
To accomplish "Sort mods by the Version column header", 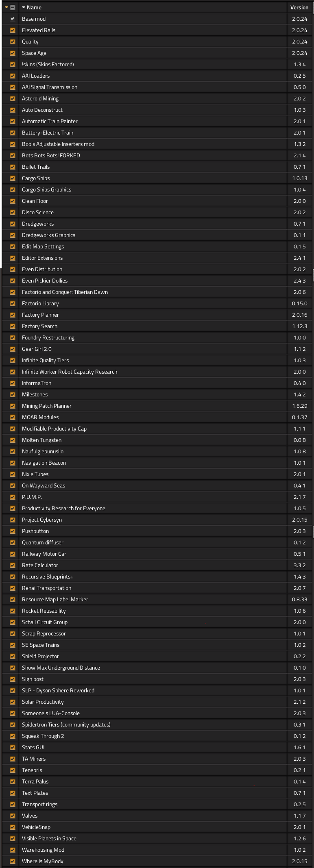I will click(299, 7).
